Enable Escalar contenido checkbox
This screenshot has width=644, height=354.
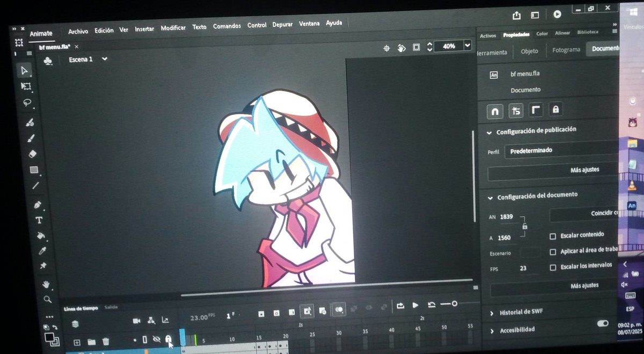click(x=553, y=236)
